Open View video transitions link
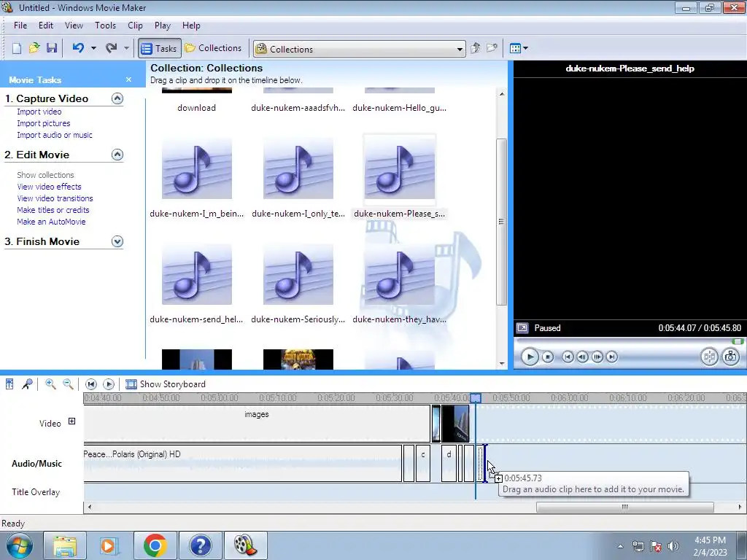The image size is (747, 560). (x=55, y=198)
